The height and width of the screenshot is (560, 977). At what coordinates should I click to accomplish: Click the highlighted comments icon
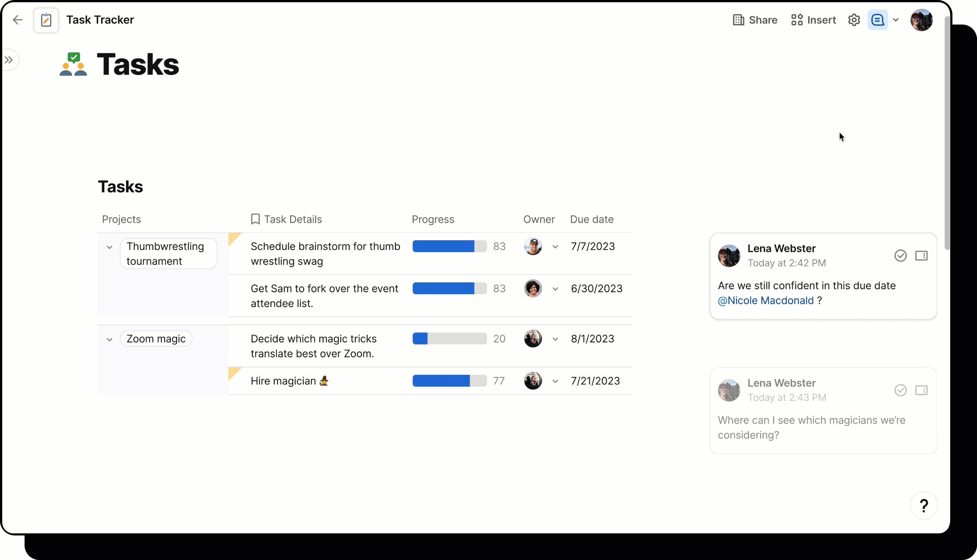pyautogui.click(x=877, y=20)
